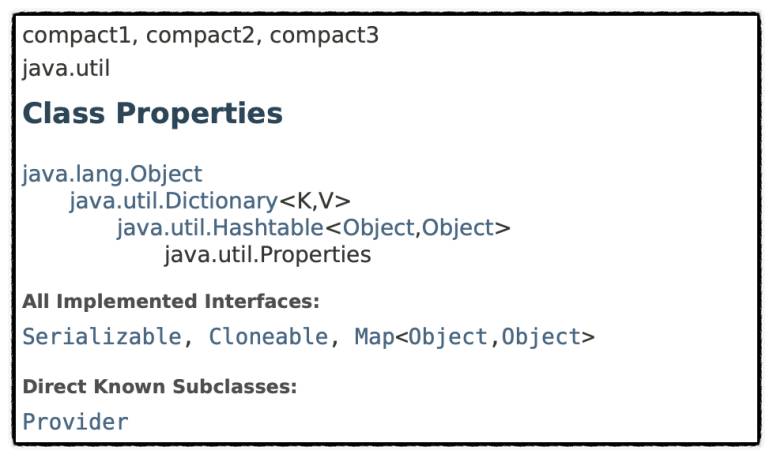Screen dimensions: 773x458
Task: Click the java.util package name
Action: [66, 69]
